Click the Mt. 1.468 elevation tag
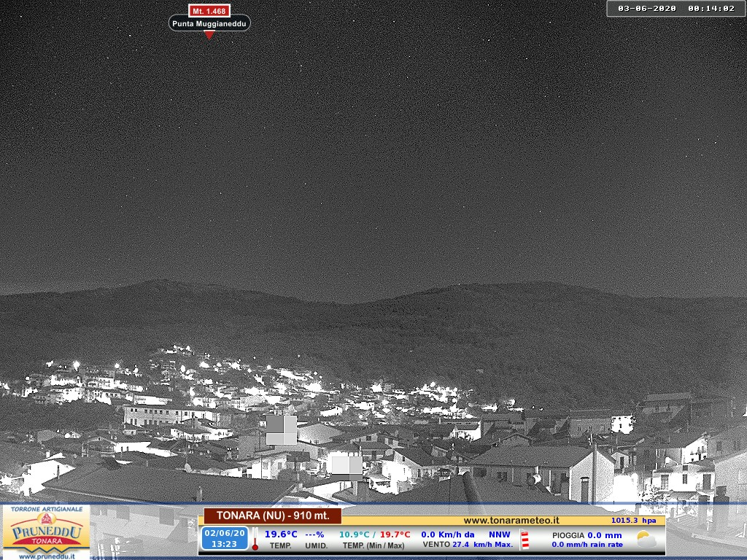The image size is (747, 560). 209,11
